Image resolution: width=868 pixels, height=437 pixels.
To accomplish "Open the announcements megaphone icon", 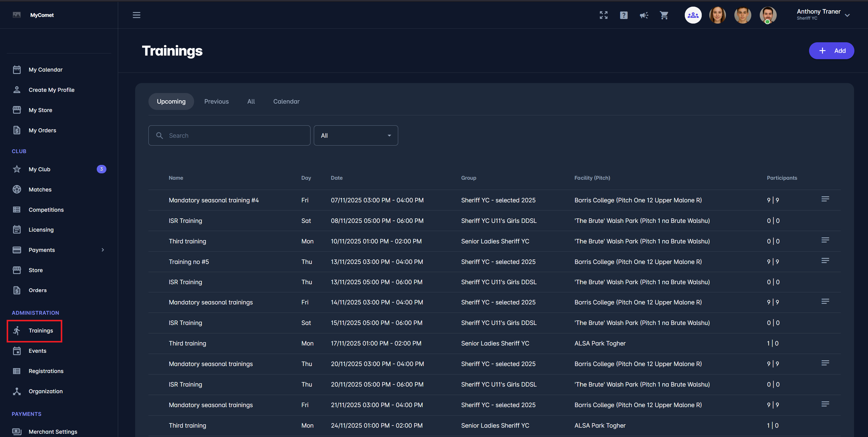I will [x=644, y=15].
